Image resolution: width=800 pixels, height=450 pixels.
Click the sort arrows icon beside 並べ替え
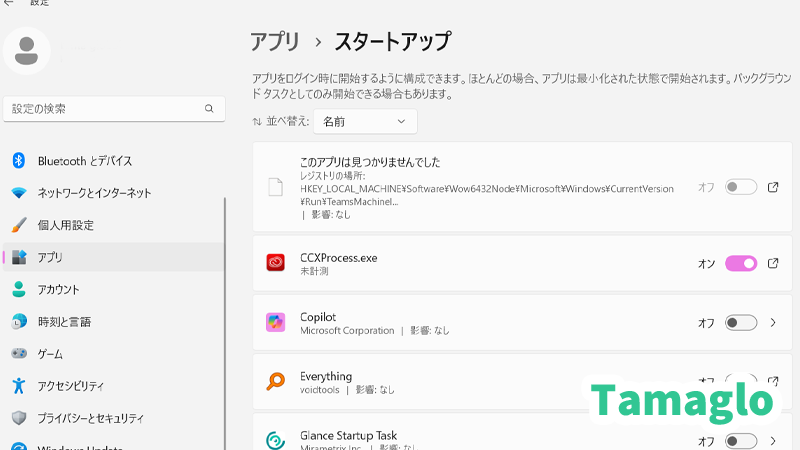click(257, 121)
